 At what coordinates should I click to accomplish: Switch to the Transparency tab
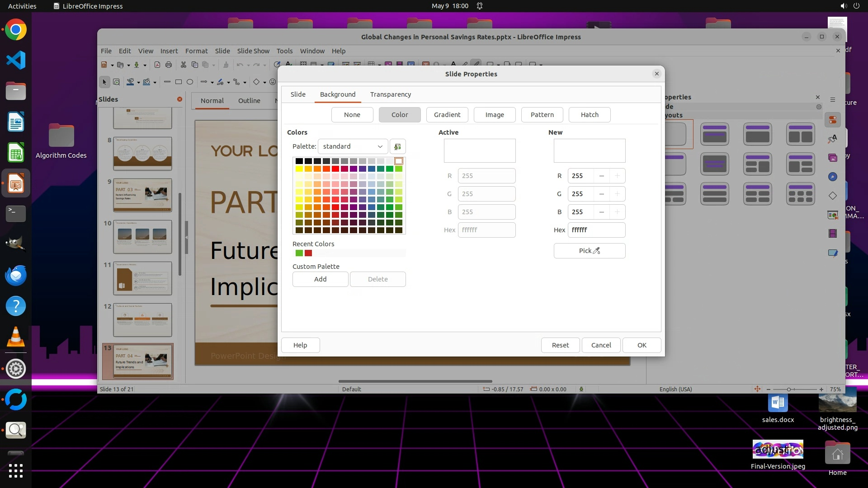click(390, 94)
